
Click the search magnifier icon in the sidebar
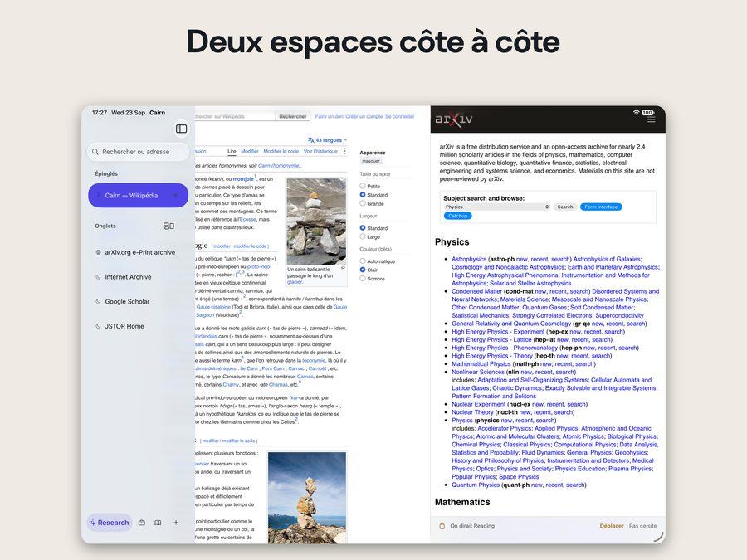point(95,152)
